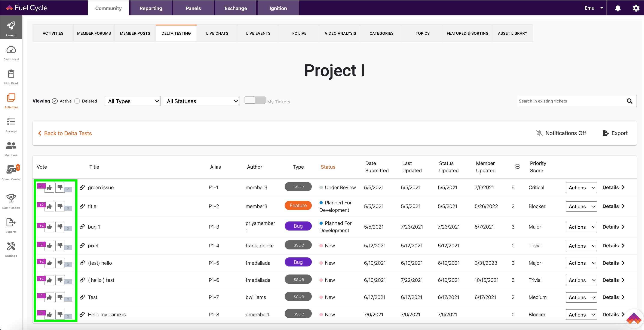Open the ASSET LIBRARY tab
The width and height of the screenshot is (644, 330).
512,33
